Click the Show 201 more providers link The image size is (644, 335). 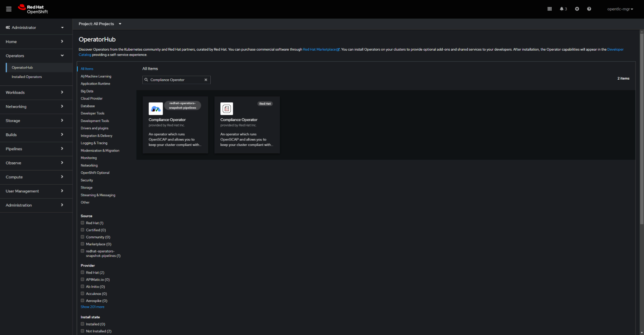click(92, 307)
